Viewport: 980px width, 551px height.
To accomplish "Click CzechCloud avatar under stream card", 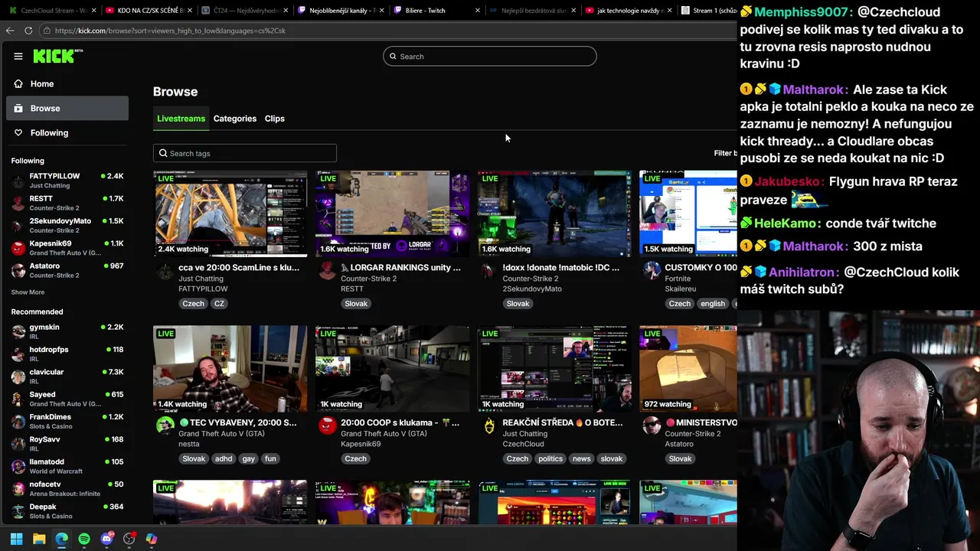I will tap(489, 426).
